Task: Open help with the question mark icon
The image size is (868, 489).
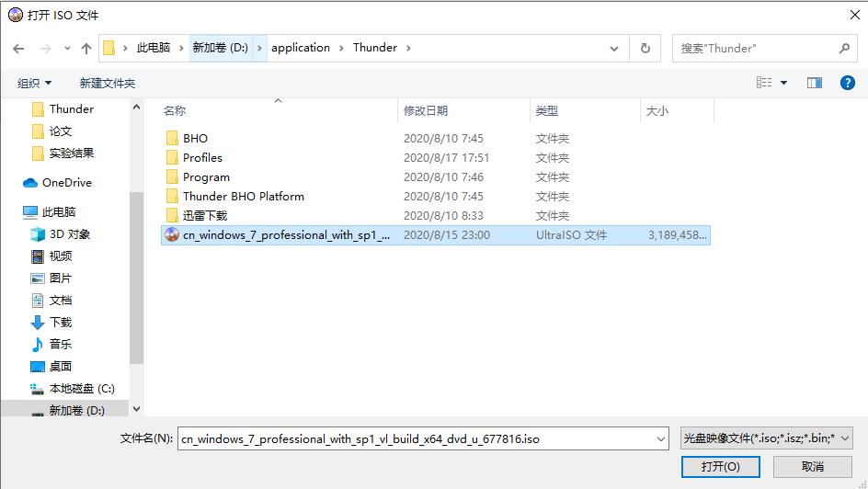Action: coord(848,83)
